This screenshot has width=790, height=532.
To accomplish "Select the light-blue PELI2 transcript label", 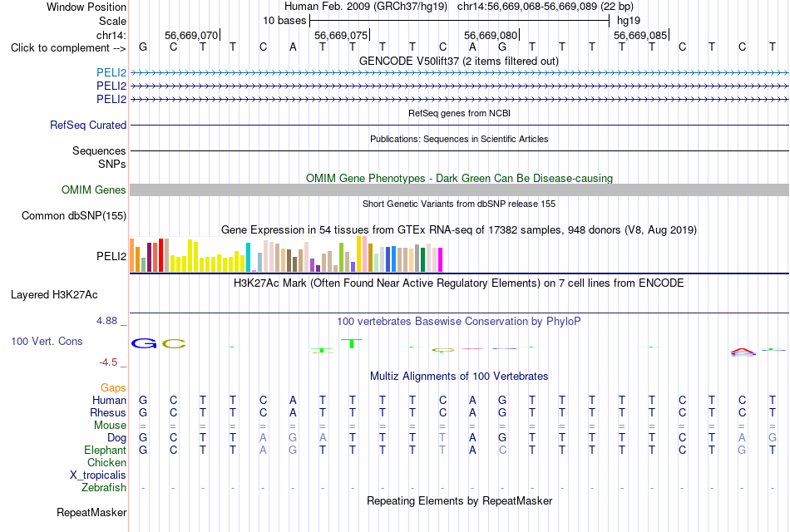I will pos(111,72).
